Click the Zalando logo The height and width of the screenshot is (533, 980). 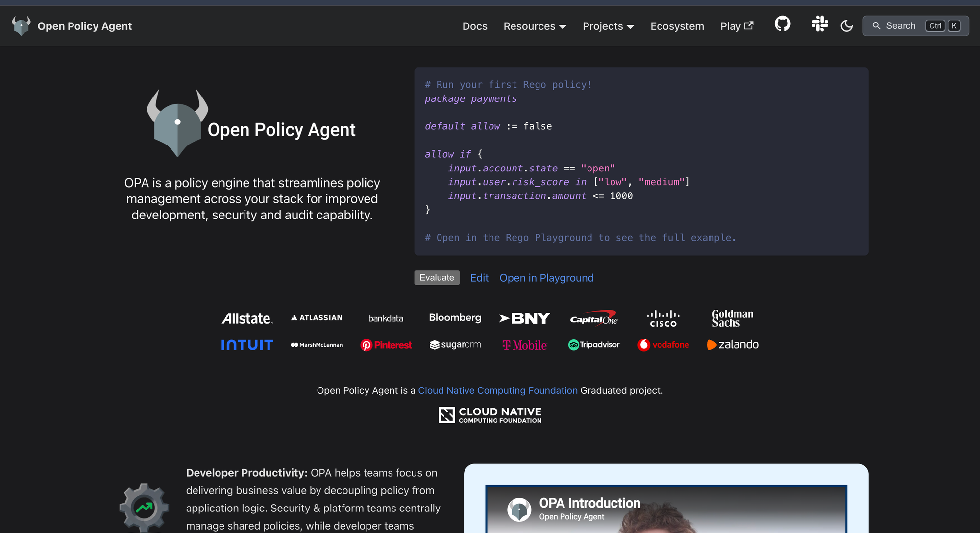click(733, 345)
